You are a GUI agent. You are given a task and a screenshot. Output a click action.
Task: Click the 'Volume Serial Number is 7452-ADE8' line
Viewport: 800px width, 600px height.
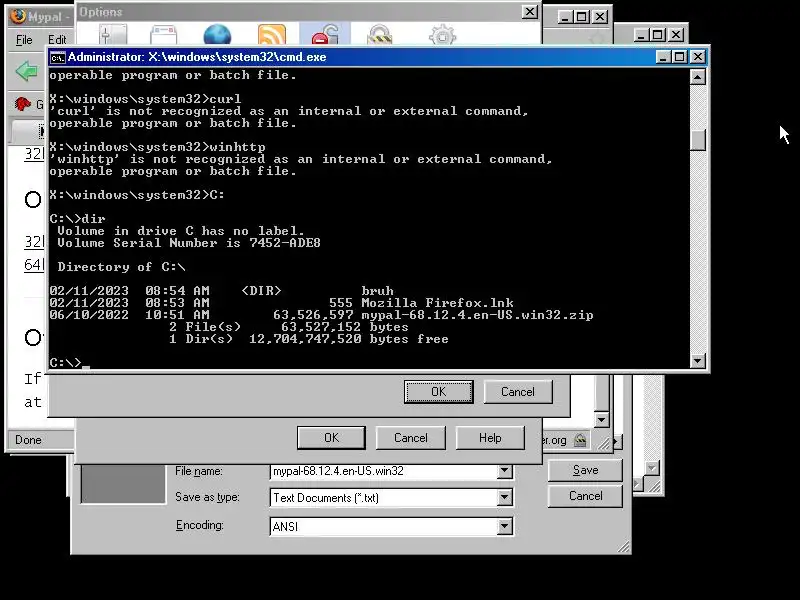tap(189, 243)
